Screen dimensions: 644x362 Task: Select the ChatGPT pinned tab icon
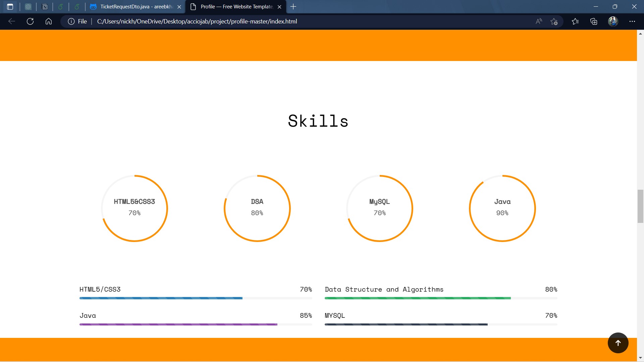click(x=28, y=7)
